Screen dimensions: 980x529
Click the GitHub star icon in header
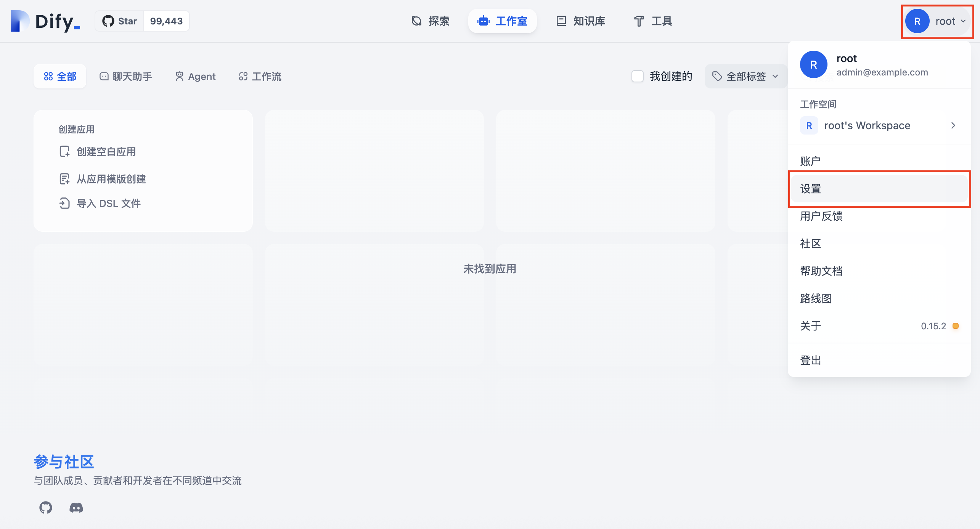108,21
